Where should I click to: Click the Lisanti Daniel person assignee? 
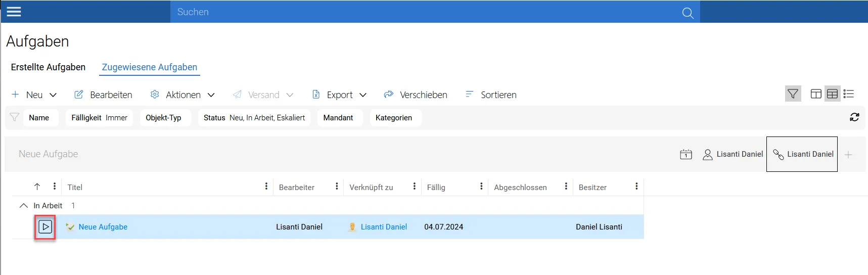point(733,154)
